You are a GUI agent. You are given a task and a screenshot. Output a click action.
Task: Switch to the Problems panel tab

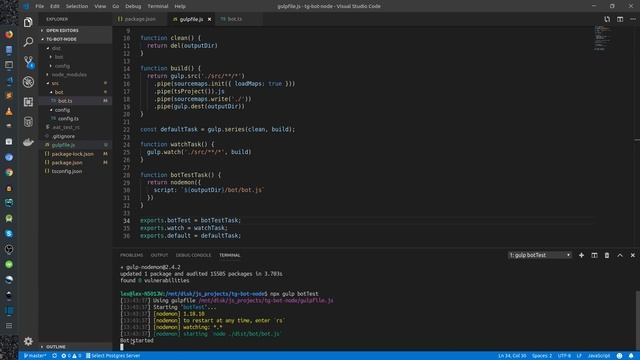(131, 255)
